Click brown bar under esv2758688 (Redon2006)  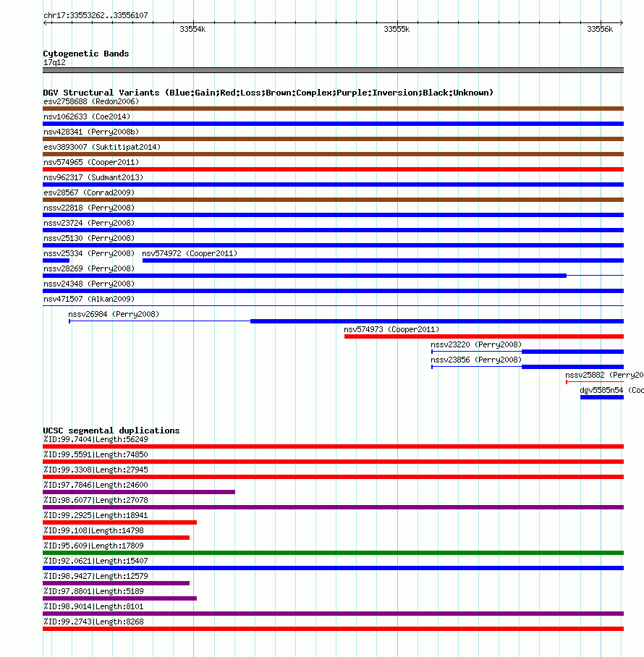tap(333, 109)
